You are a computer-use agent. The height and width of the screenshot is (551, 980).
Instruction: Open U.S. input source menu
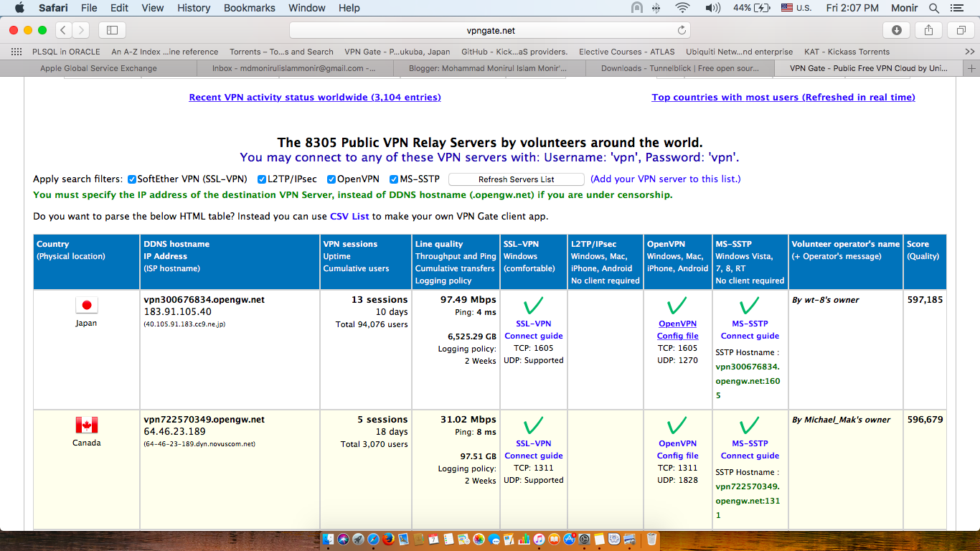tap(796, 8)
